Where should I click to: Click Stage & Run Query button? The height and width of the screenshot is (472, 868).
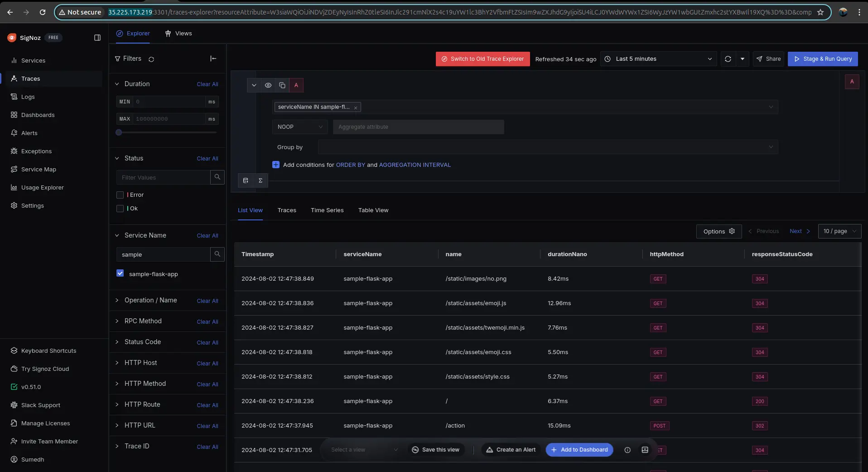coord(822,59)
